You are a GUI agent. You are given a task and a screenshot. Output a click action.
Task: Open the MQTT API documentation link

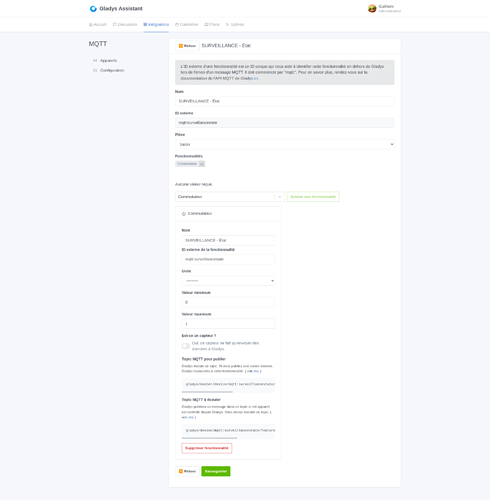coord(256,78)
